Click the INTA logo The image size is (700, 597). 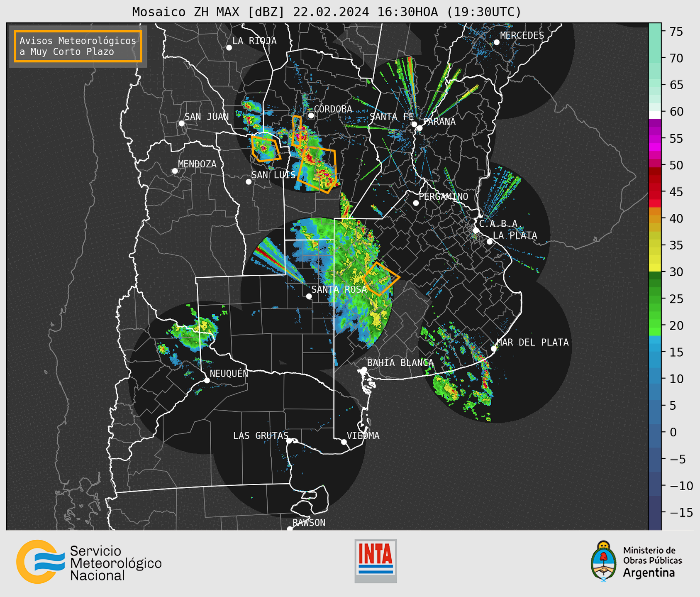pos(376,561)
